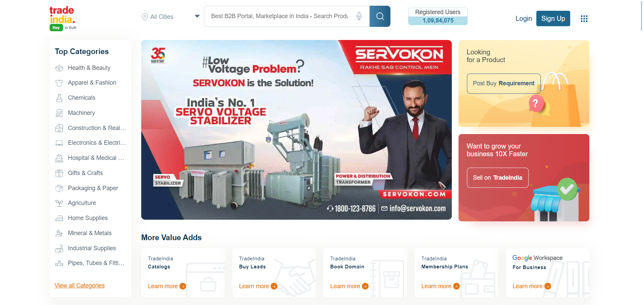Open the All Cities dropdown arrow
644x305 pixels.
click(x=197, y=16)
